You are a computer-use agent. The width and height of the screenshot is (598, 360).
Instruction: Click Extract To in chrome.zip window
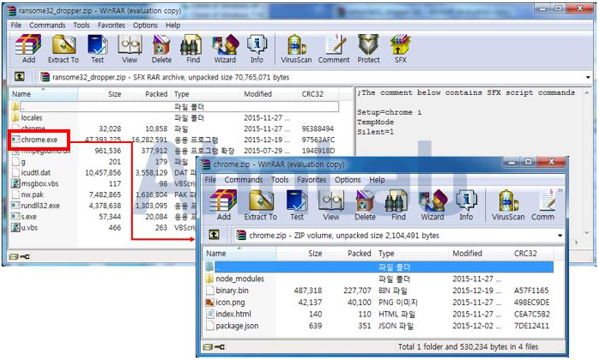click(260, 205)
